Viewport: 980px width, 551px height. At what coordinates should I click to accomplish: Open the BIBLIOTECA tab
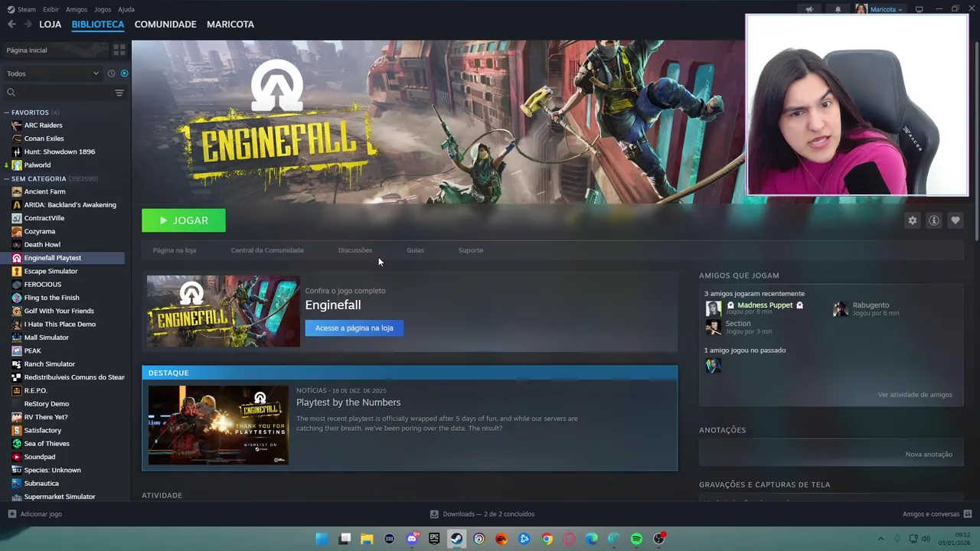[x=97, y=24]
